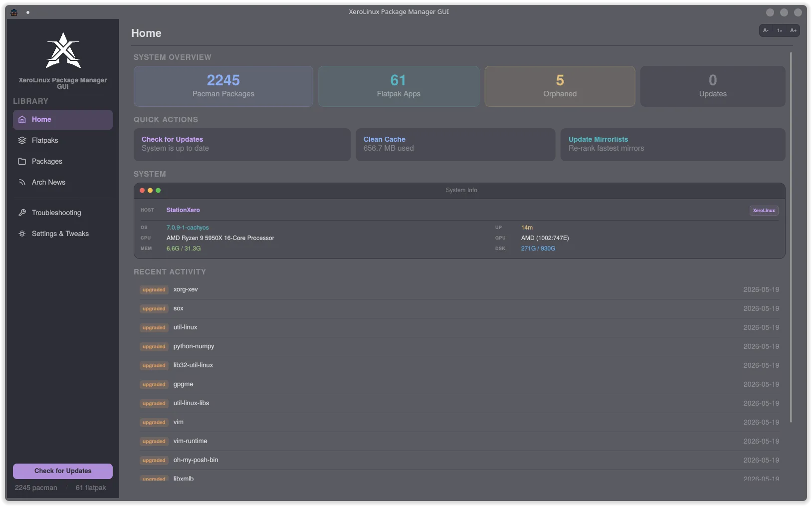This screenshot has height=506, width=812.
Task: Click the oh-my-posh-bin activity entry
Action: point(459,461)
